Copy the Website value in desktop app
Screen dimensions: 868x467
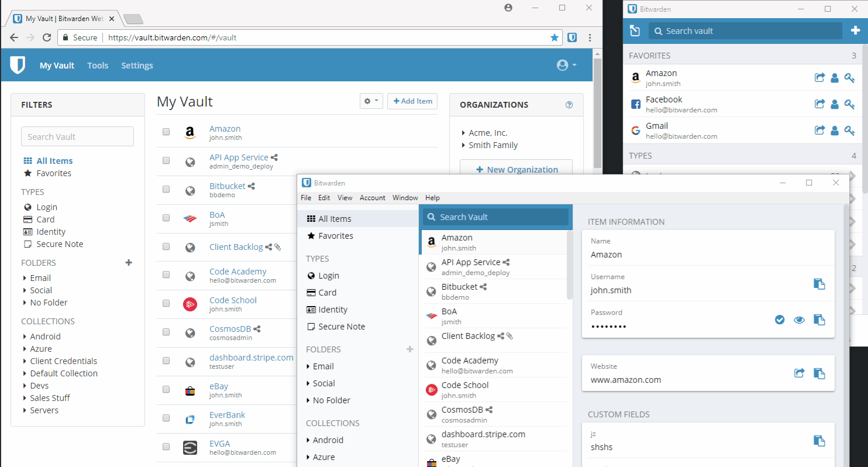click(819, 373)
